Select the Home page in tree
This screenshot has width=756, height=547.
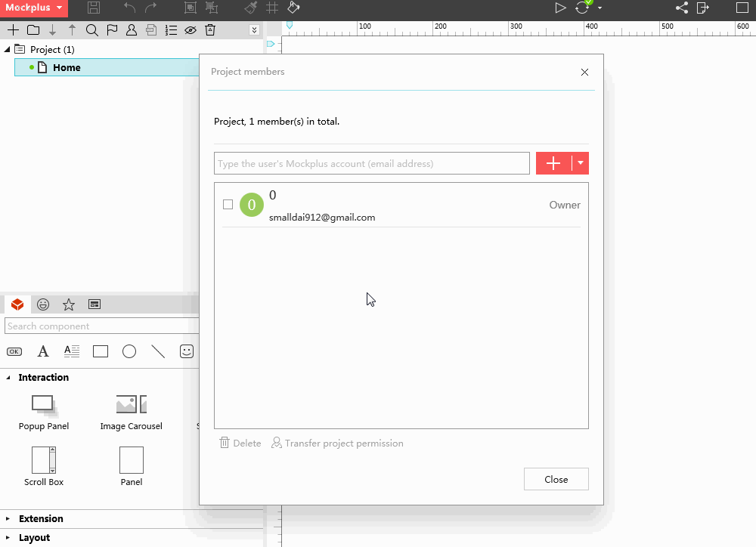pos(107,67)
